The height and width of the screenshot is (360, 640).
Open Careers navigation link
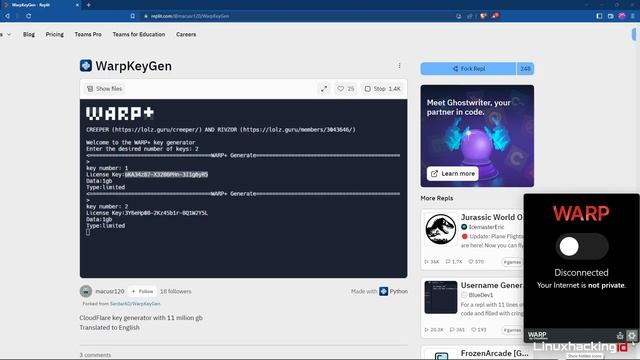coord(186,34)
